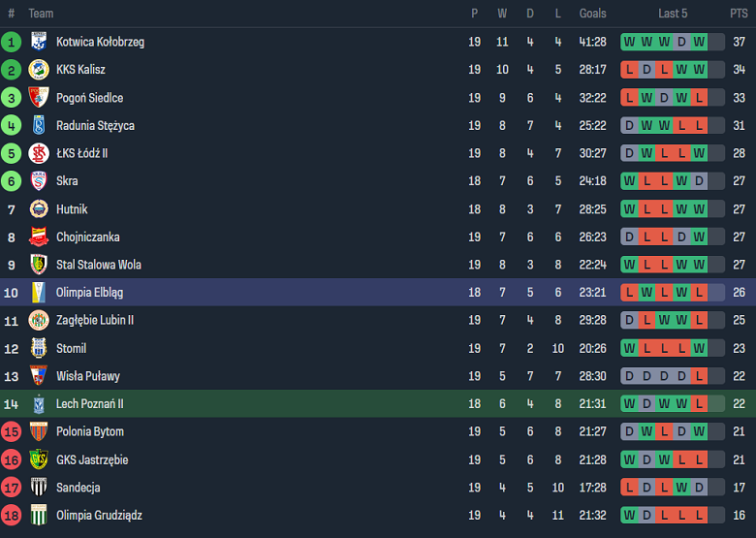Click the ŁKS Łódź II club badge
Viewport: 756px width, 538px height.
pyautogui.click(x=39, y=153)
